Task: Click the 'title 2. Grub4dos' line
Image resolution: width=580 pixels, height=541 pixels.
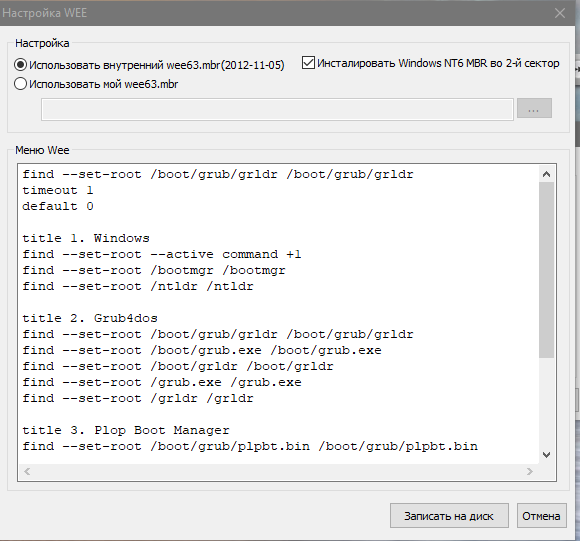Action: click(x=90, y=318)
